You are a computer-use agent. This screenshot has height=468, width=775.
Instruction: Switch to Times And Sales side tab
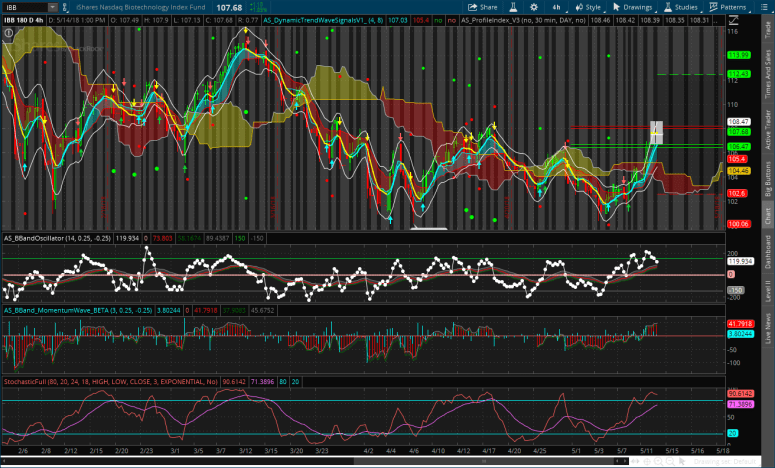pyautogui.click(x=768, y=74)
